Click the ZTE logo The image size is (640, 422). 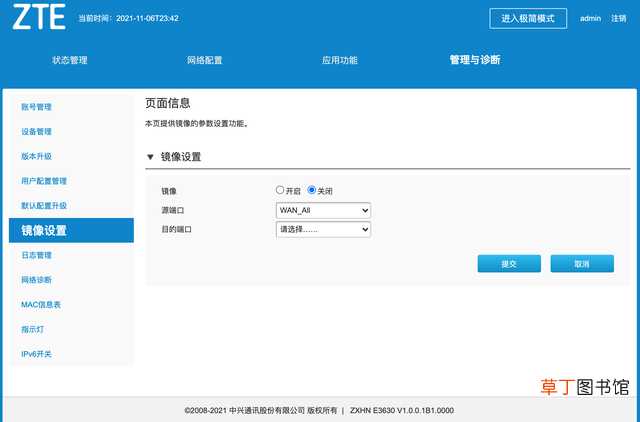point(39,17)
